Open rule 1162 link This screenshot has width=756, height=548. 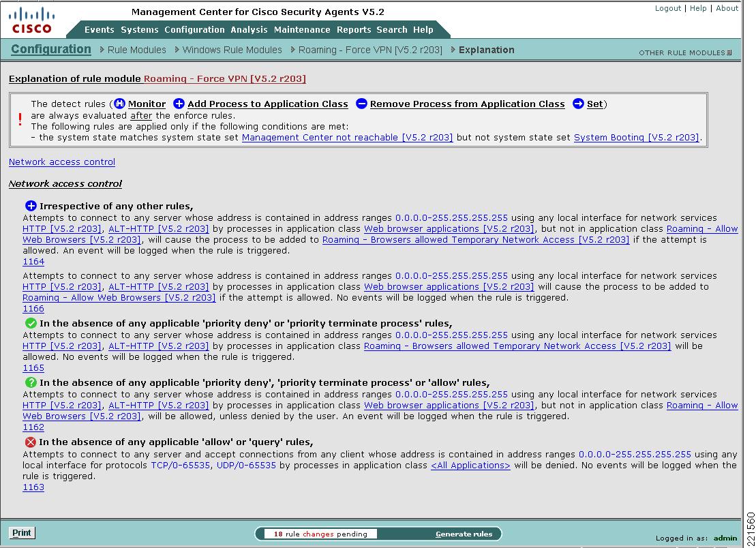coord(33,427)
